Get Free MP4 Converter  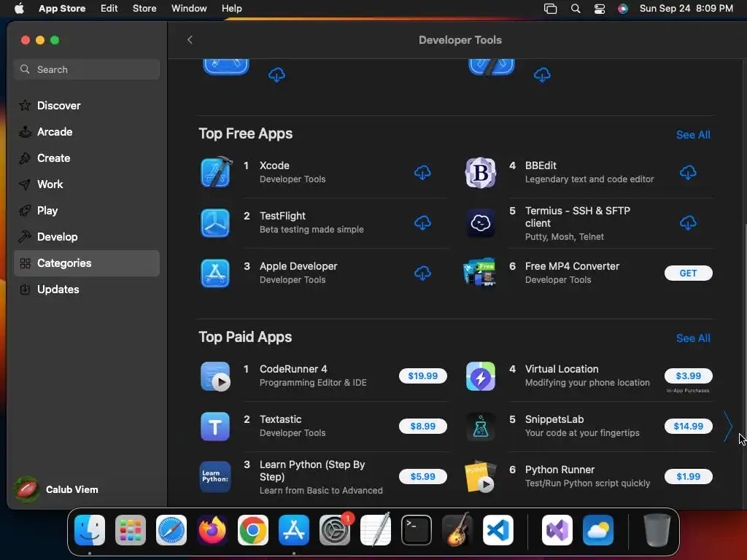tap(689, 273)
